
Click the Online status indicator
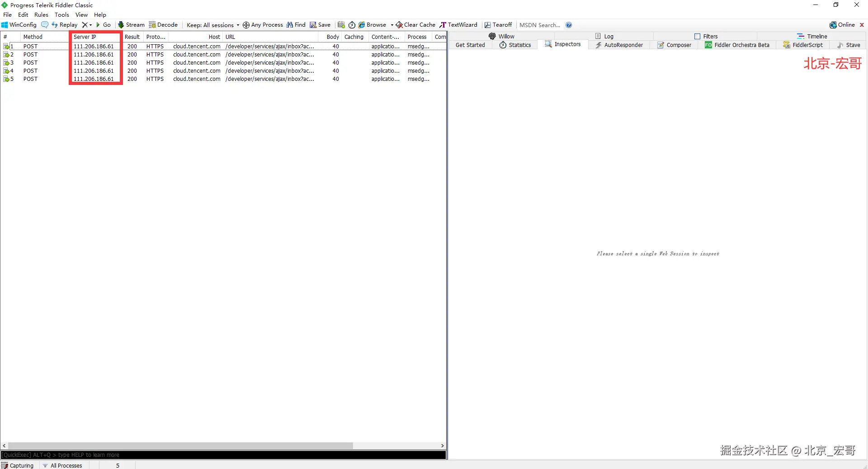click(x=842, y=25)
